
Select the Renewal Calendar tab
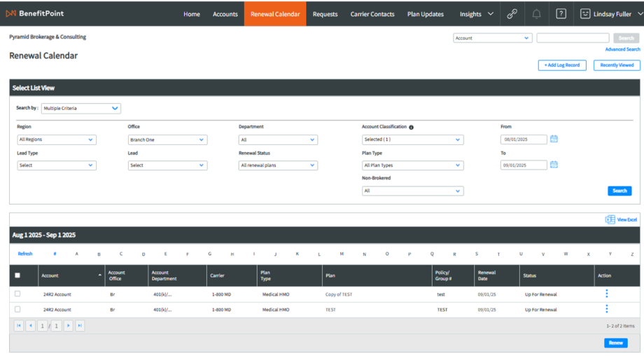point(275,14)
